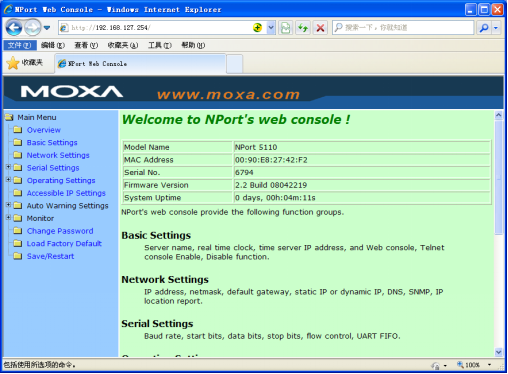Click the Network Settings folder icon
Viewport: 508px width, 374px height.
coord(18,155)
